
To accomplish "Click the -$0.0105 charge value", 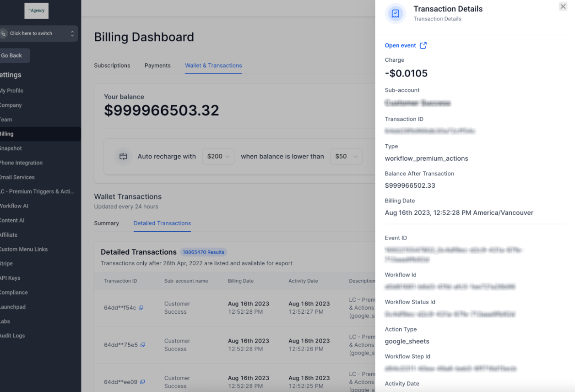I will click(406, 73).
